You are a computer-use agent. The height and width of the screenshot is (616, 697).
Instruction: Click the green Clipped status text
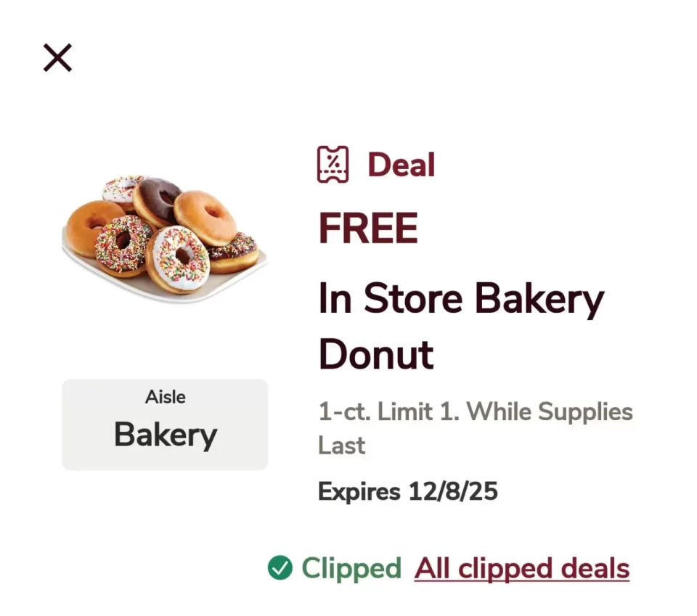click(351, 568)
